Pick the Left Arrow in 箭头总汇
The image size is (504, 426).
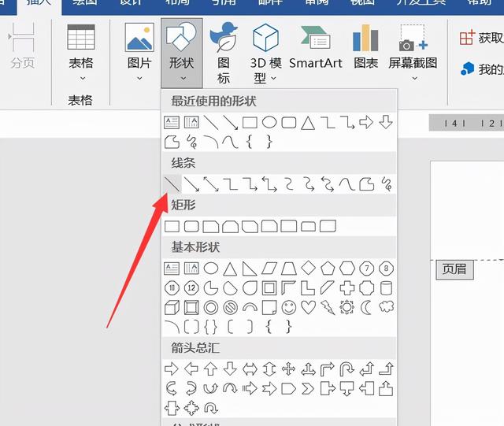191,369
